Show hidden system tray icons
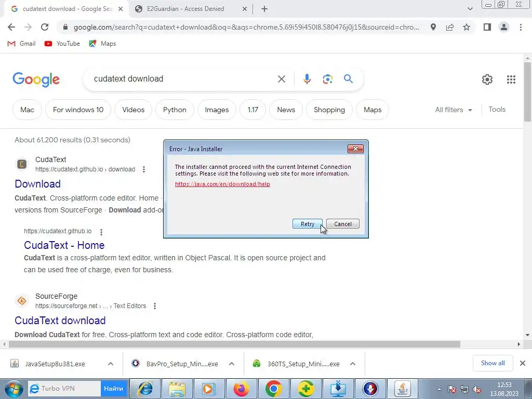This screenshot has height=399, width=532. pyautogui.click(x=439, y=390)
